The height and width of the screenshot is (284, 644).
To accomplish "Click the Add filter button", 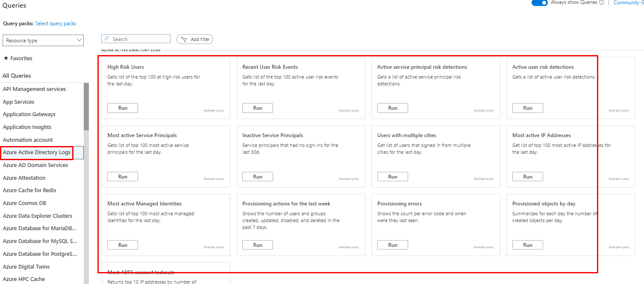I will (x=195, y=39).
